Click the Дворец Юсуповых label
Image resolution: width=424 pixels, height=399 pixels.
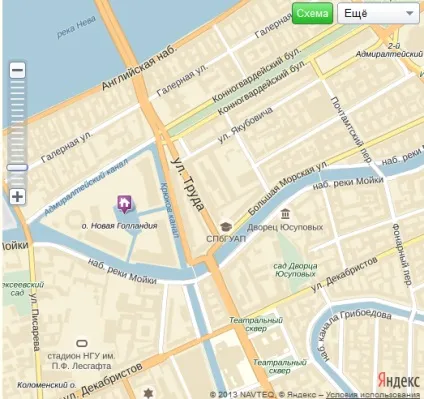(285, 227)
